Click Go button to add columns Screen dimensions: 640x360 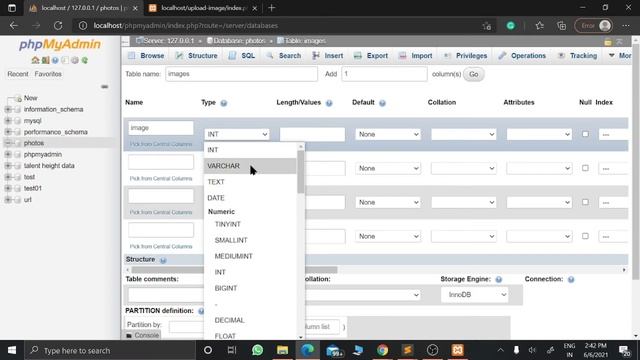point(473,74)
